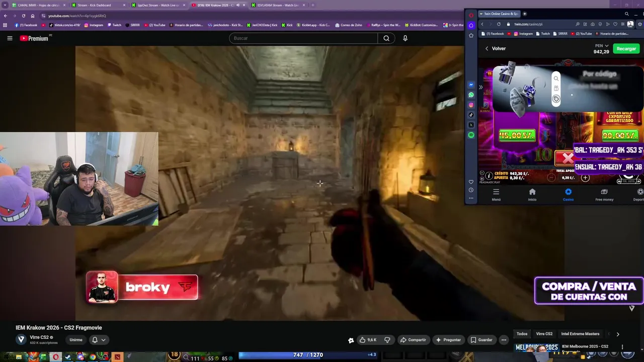Open Opera sidebar TikTok icon
The width and height of the screenshot is (644, 362).
coord(471,115)
